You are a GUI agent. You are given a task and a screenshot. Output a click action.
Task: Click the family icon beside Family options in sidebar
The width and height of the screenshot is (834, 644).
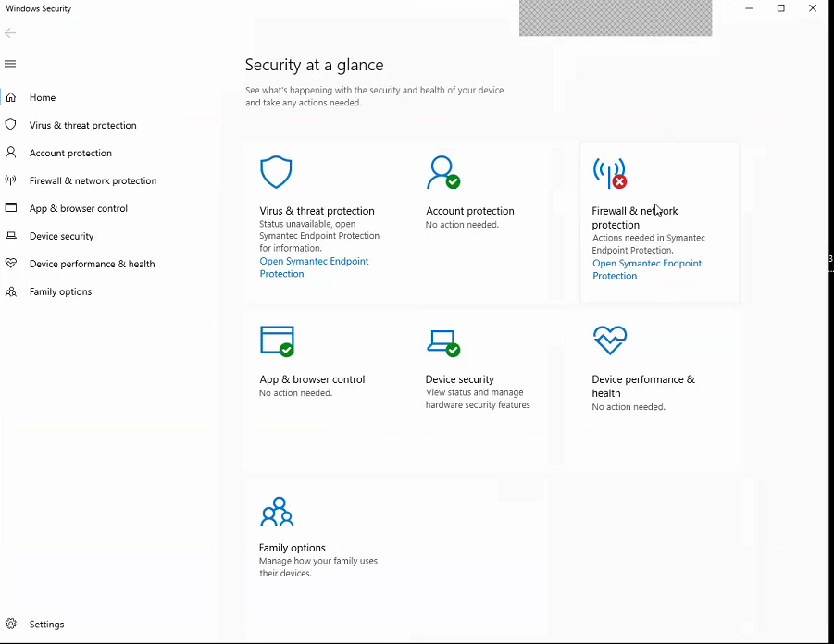[10, 291]
